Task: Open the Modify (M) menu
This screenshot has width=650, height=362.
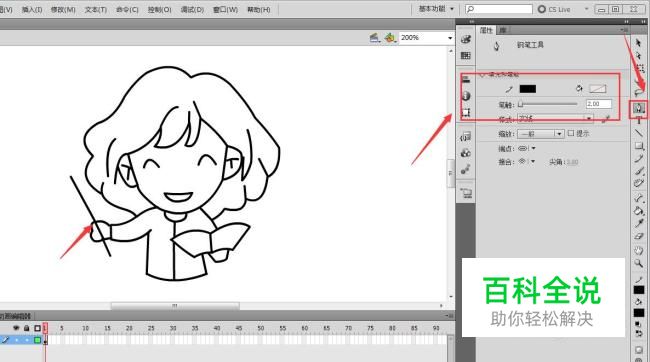Action: point(63,9)
